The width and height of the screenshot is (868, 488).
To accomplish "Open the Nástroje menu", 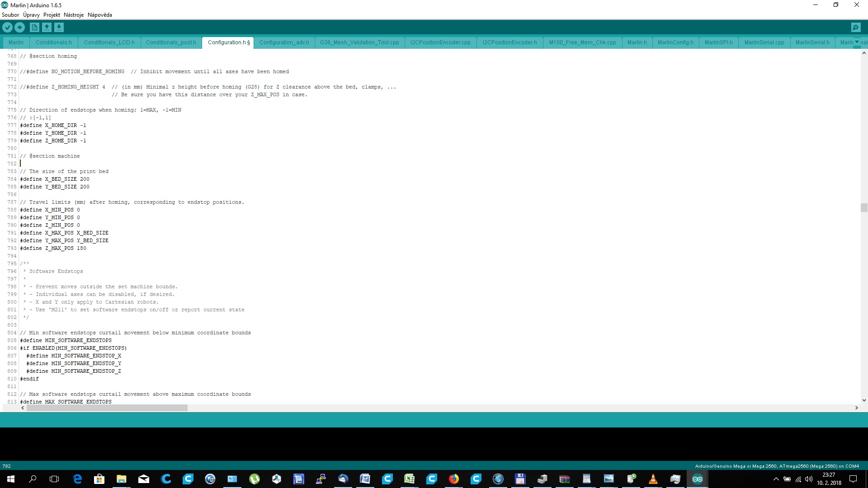I will point(74,15).
